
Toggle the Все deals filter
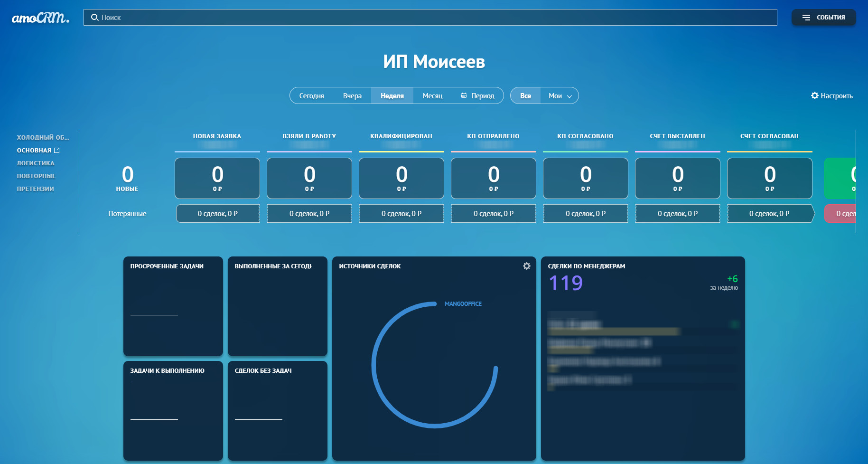(x=525, y=95)
